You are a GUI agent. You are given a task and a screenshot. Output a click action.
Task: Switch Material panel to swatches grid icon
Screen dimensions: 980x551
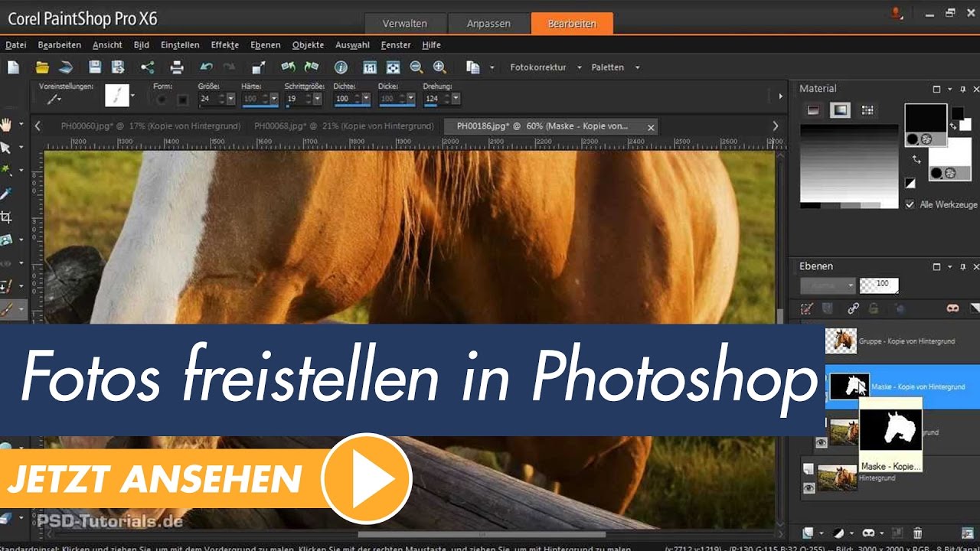pyautogui.click(x=867, y=110)
